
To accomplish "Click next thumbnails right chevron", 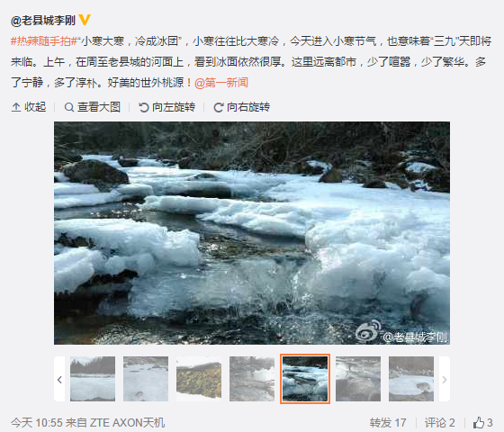I will pyautogui.click(x=445, y=379).
